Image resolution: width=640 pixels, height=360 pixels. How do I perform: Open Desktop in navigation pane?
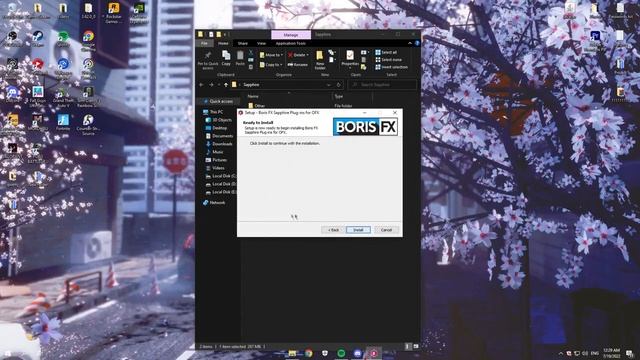[x=216, y=128]
